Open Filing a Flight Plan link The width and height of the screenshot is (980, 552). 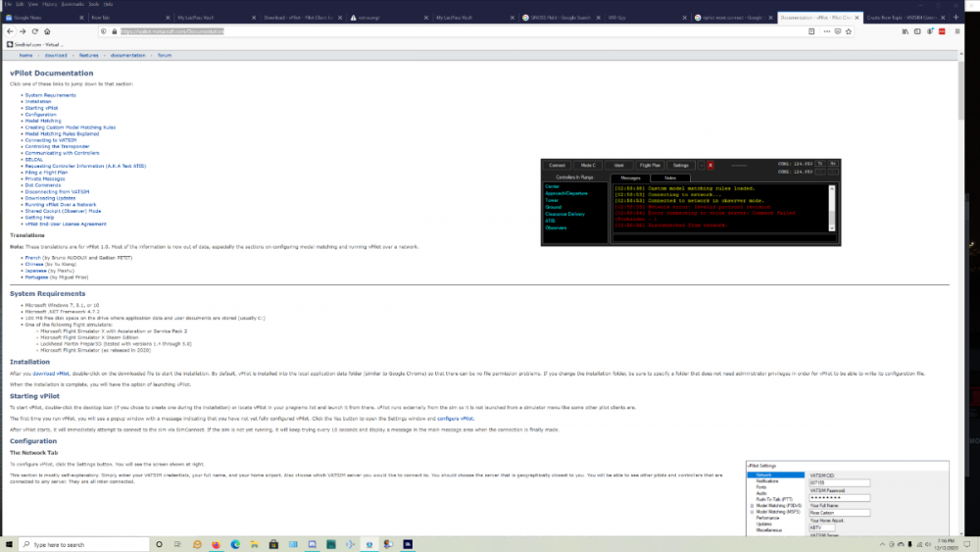coord(46,172)
